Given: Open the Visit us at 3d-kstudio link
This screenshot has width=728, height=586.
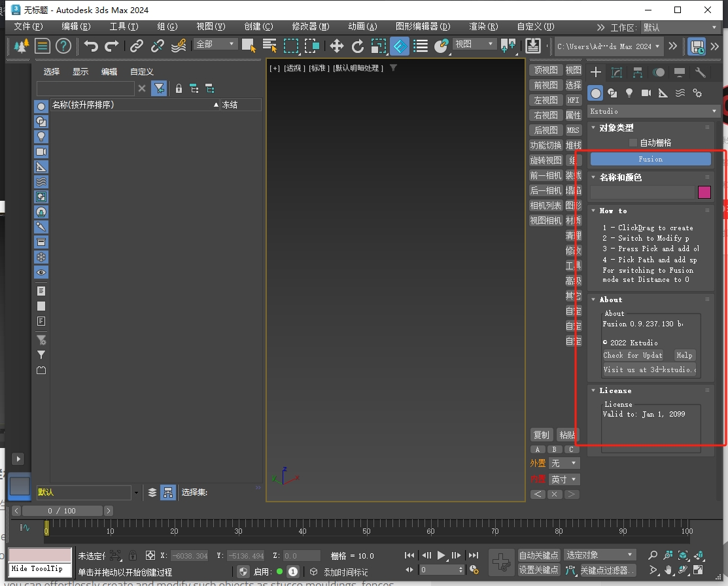Looking at the screenshot, I should 650,370.
